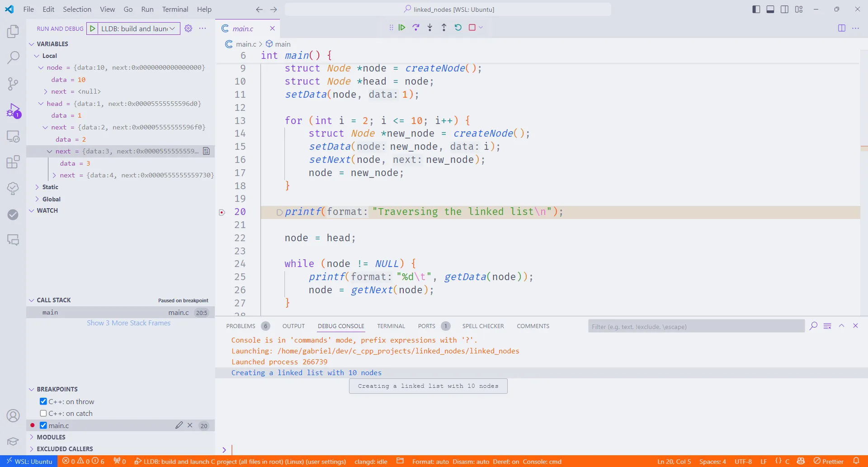Remove the main.c breakpoint

(190, 425)
